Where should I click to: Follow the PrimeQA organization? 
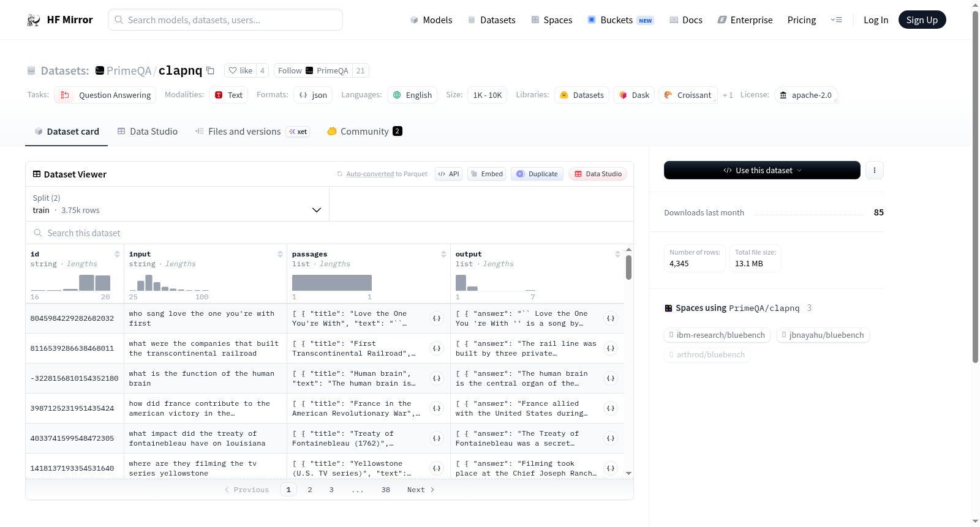pyautogui.click(x=314, y=70)
